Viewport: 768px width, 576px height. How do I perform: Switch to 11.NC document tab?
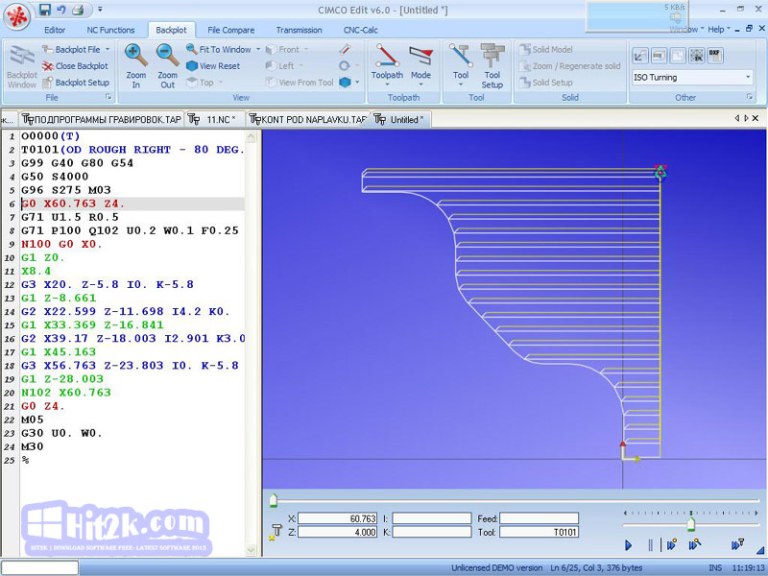click(214, 120)
